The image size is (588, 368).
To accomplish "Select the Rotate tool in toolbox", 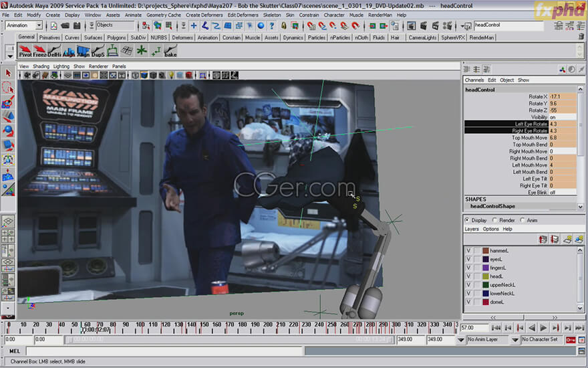I will point(8,130).
